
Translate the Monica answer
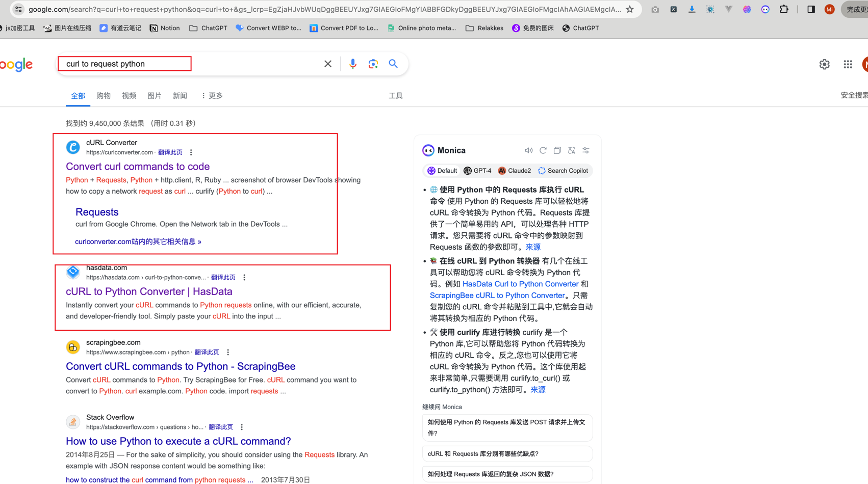click(572, 150)
